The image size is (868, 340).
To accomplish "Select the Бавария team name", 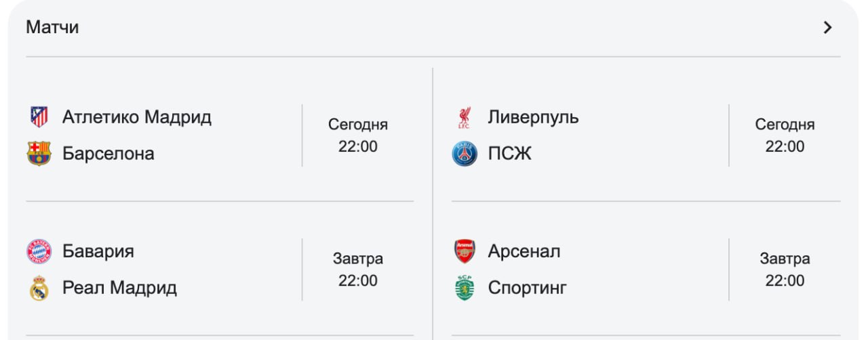I will click(98, 251).
